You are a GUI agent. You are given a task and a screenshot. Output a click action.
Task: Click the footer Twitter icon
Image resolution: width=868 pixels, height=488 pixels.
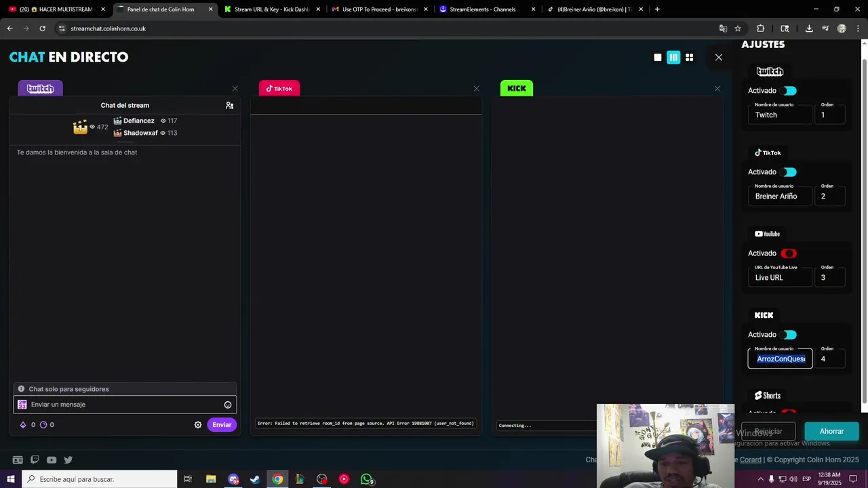pyautogui.click(x=68, y=460)
